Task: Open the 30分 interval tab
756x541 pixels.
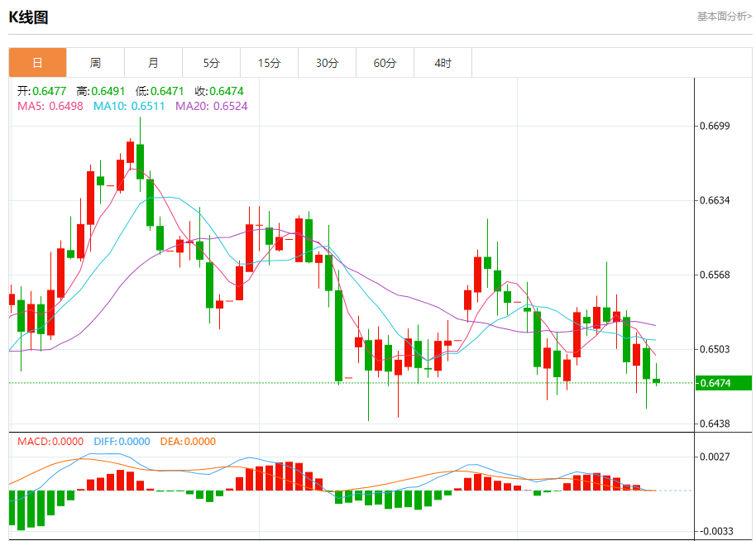Action: [x=327, y=63]
